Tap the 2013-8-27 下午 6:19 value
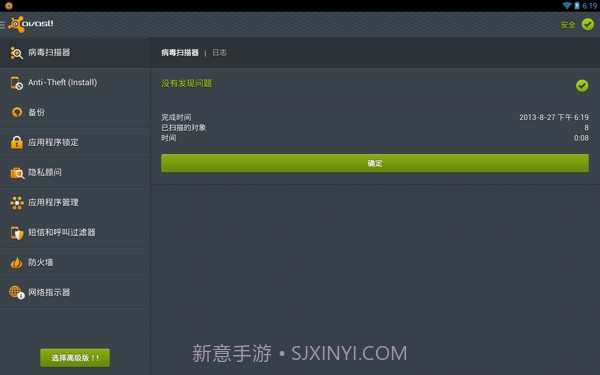Image resolution: width=600 pixels, height=375 pixels. (x=554, y=117)
